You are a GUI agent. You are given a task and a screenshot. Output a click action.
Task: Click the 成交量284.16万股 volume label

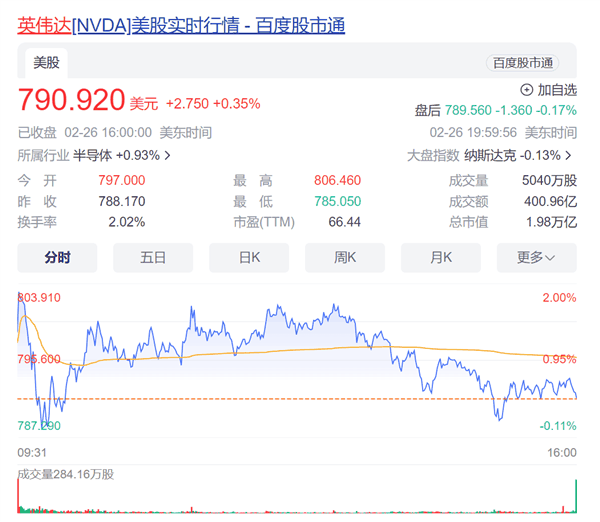[x=66, y=475]
